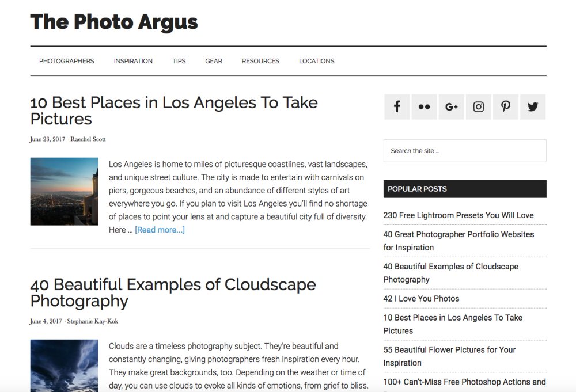The image size is (576, 392).
Task: Open Los Angeles night skyline thumbnail
Action: pyautogui.click(x=65, y=191)
